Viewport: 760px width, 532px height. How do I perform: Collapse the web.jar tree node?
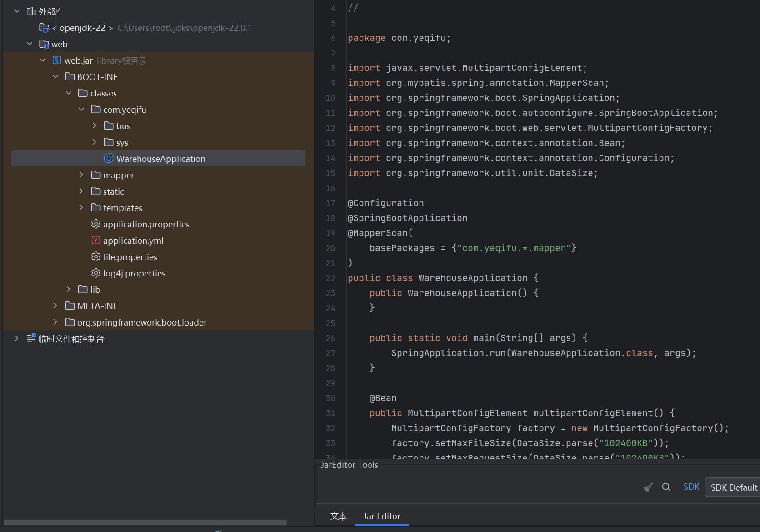pyautogui.click(x=43, y=60)
